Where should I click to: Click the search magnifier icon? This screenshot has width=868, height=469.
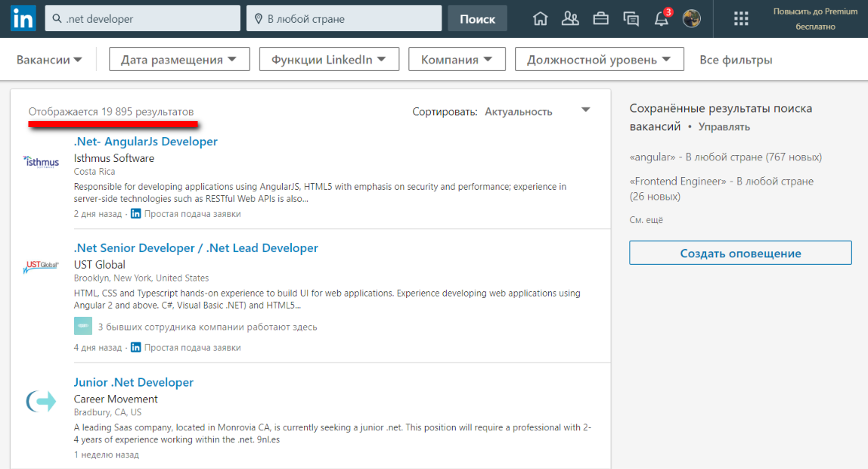click(x=57, y=19)
